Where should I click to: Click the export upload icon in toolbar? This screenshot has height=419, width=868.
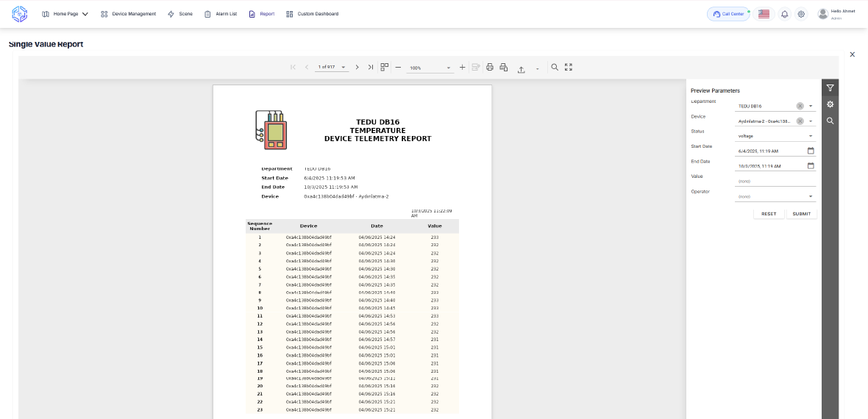click(x=521, y=68)
